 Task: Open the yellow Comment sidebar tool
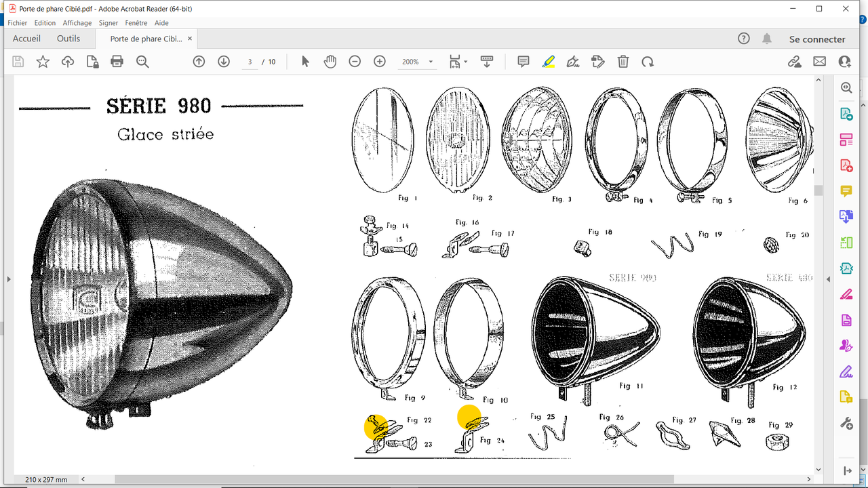[846, 191]
